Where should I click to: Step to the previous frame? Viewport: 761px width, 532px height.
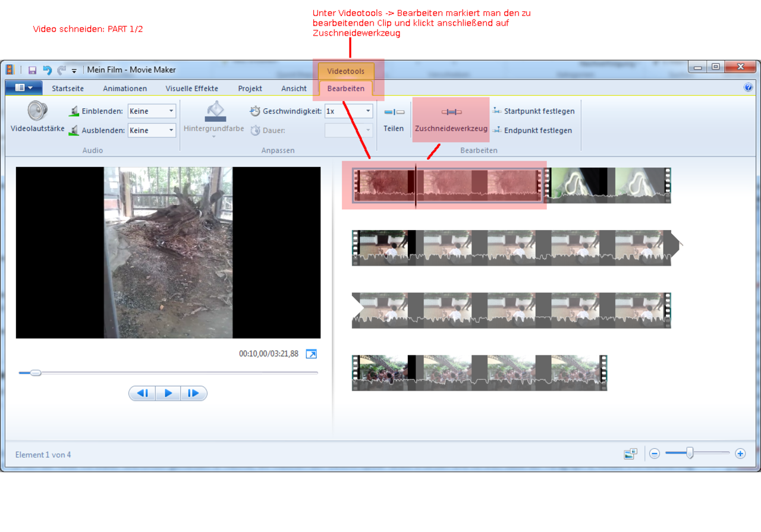[142, 393]
